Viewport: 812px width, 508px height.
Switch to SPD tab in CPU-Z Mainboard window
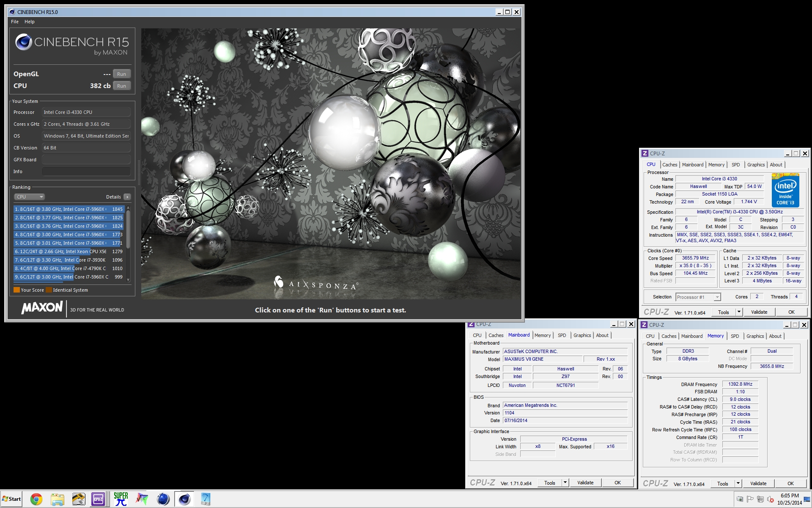click(562, 335)
